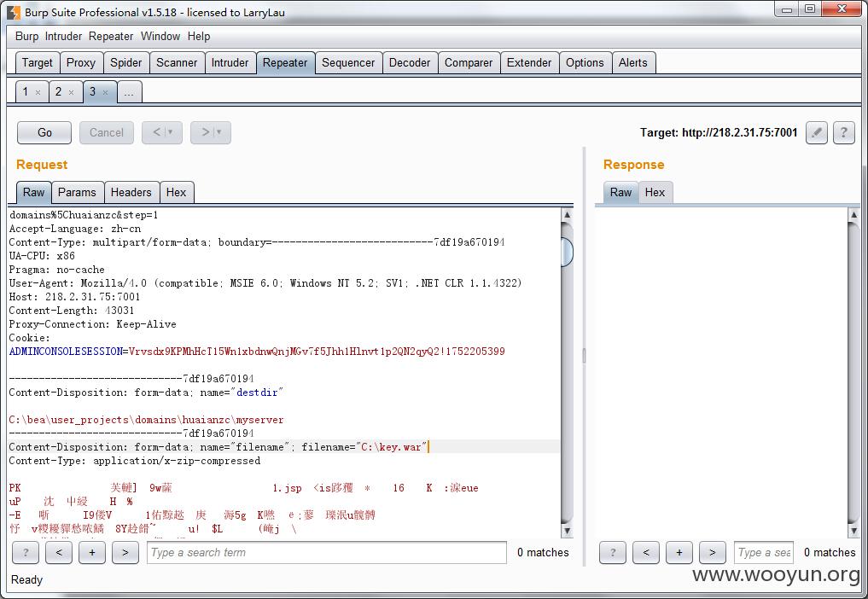The height and width of the screenshot is (599, 868).
Task: Click the User-Agent header line
Action: point(265,283)
